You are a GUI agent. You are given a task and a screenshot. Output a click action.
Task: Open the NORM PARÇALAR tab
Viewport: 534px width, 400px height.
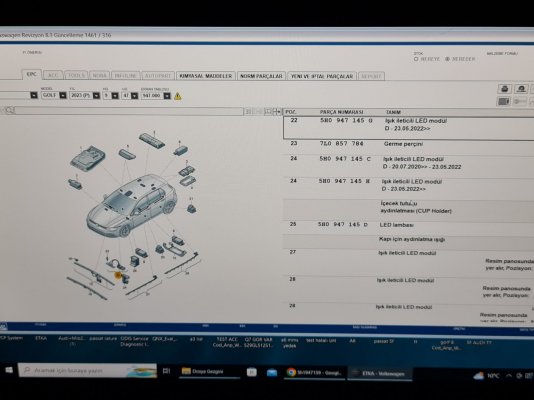click(x=261, y=76)
